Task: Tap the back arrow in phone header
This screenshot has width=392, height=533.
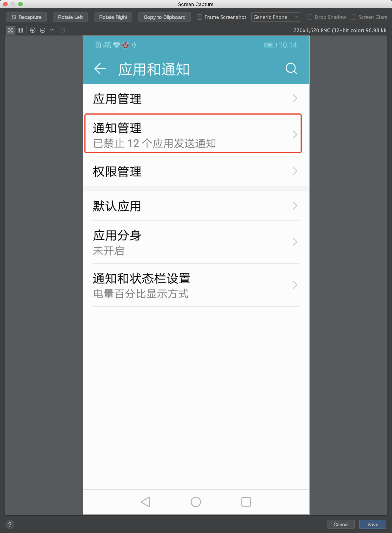Action: point(100,69)
